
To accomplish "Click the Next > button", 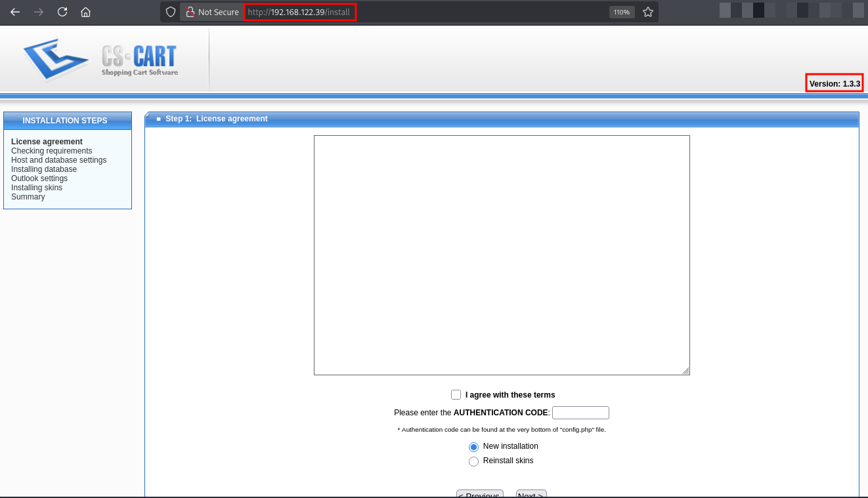I will point(531,494).
